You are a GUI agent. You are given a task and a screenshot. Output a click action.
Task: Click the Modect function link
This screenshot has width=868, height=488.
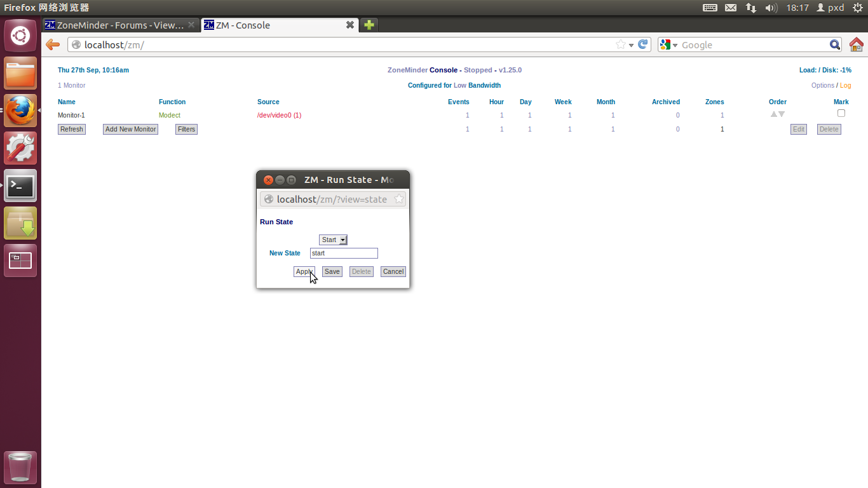pos(170,115)
